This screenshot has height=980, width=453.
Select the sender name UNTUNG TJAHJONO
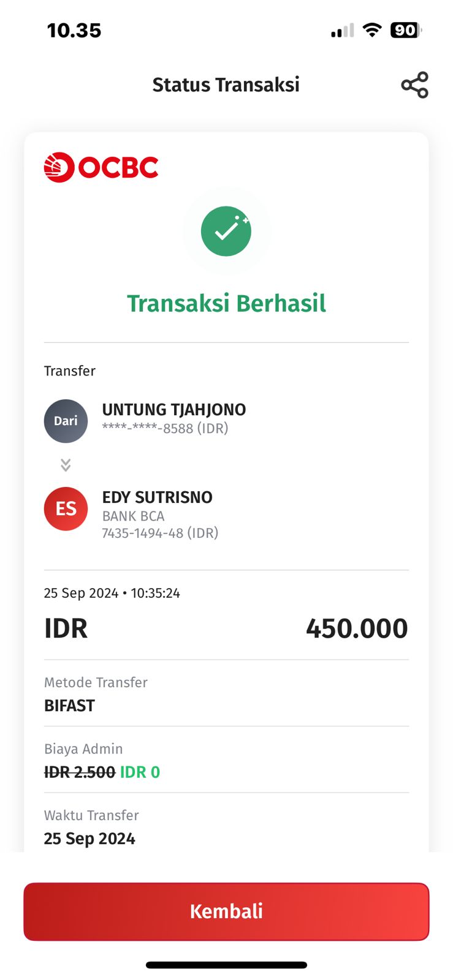coord(174,410)
